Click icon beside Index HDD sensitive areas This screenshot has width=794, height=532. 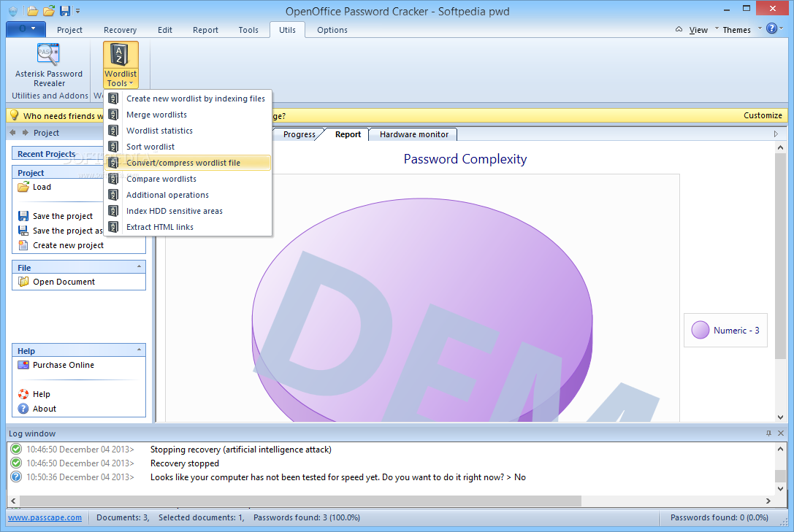click(113, 211)
